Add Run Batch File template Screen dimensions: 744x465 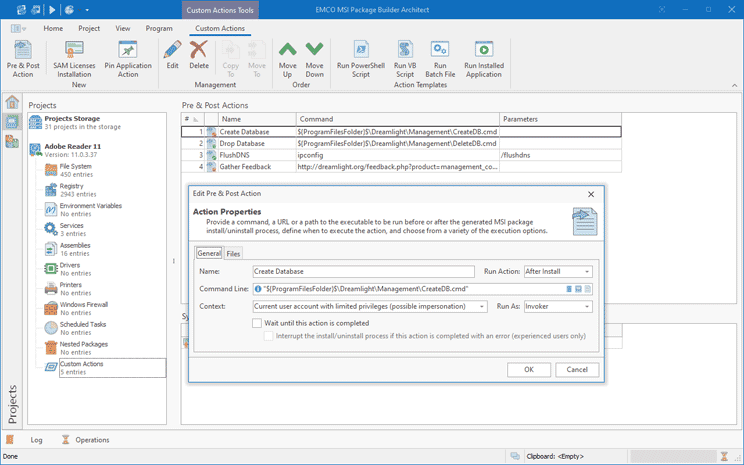click(440, 59)
